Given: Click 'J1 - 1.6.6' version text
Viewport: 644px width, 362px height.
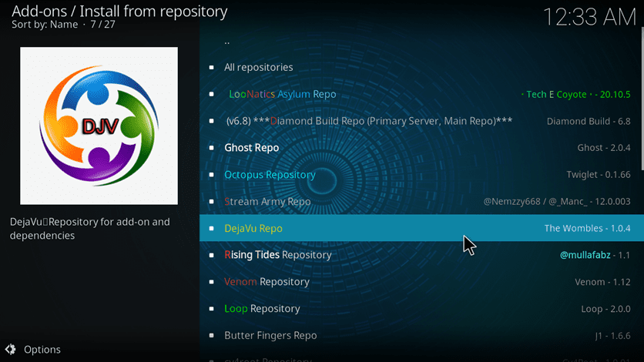Looking at the screenshot, I should [612, 336].
